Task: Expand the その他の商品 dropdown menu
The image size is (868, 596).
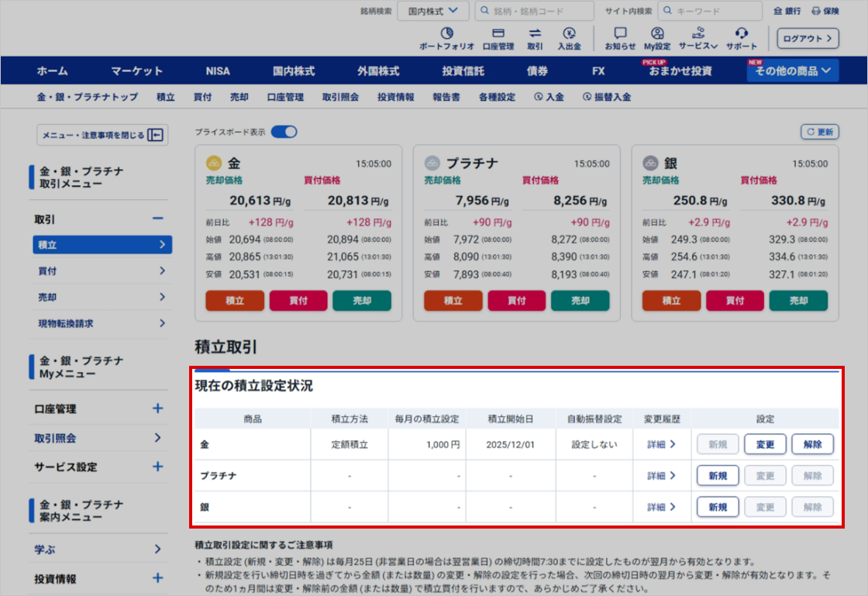Action: (793, 71)
